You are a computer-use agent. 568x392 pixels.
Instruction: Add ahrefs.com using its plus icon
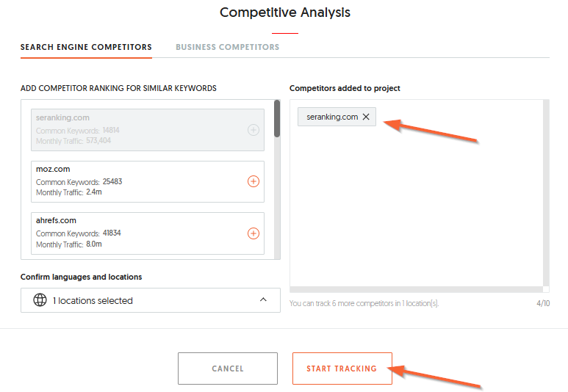pyautogui.click(x=254, y=233)
